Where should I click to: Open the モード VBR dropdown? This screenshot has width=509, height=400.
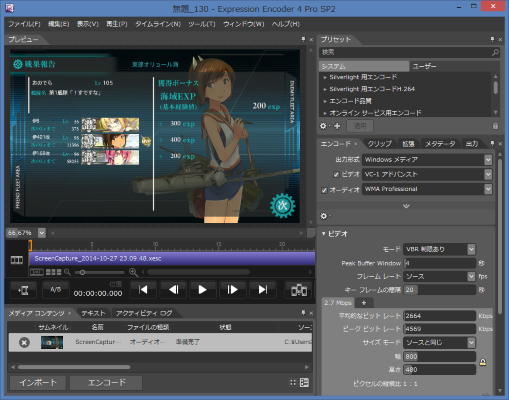(471, 249)
